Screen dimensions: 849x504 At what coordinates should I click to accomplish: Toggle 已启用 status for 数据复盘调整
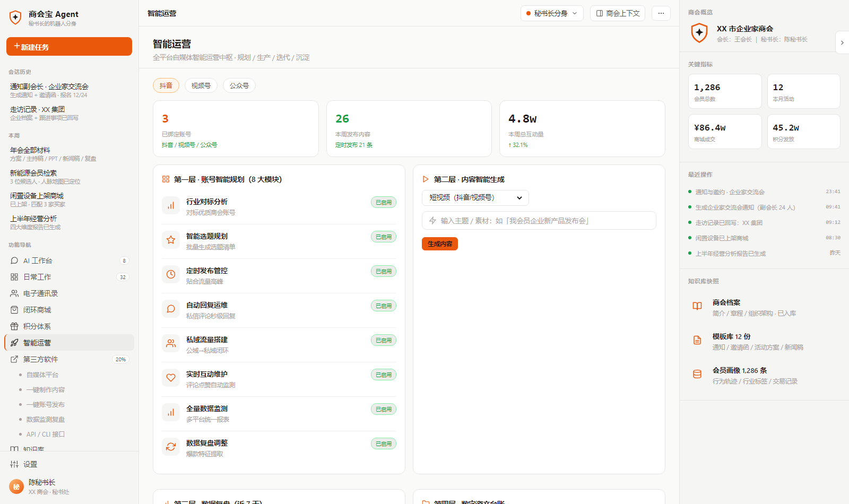[x=384, y=444]
